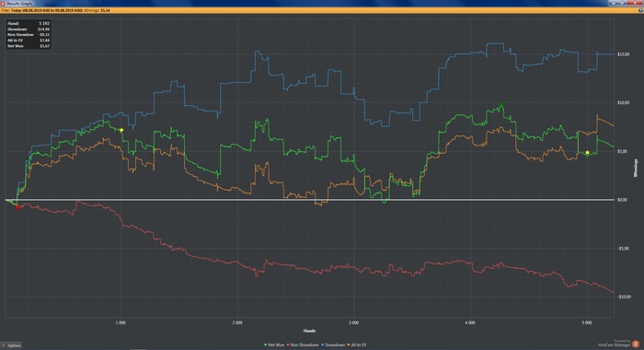Toggle the All-In EV legend entry
The width and height of the screenshot is (644, 350).
pos(357,345)
